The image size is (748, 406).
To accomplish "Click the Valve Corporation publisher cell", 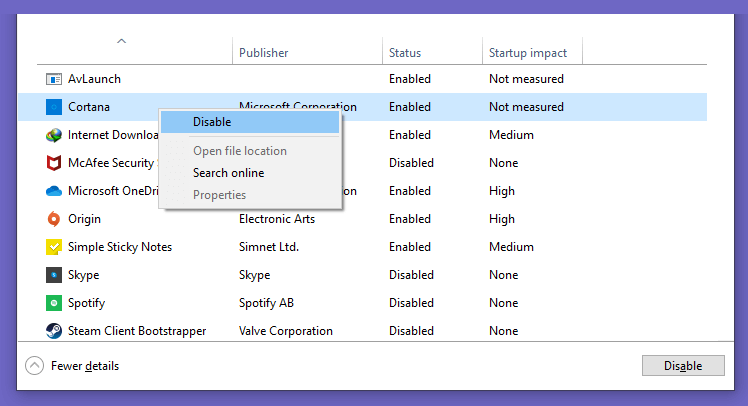I will (286, 331).
